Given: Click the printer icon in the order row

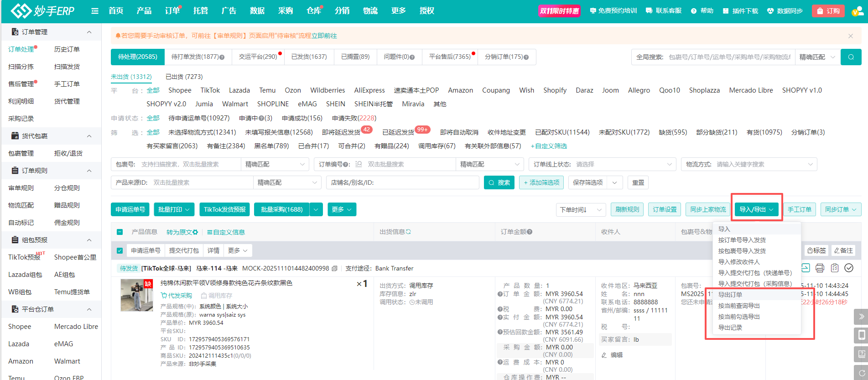Looking at the screenshot, I should (x=820, y=268).
